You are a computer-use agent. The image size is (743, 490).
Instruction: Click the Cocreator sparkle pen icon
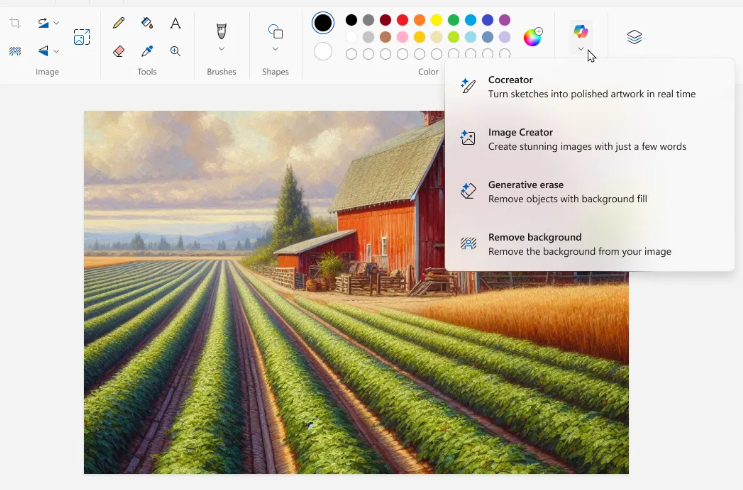pyautogui.click(x=468, y=85)
